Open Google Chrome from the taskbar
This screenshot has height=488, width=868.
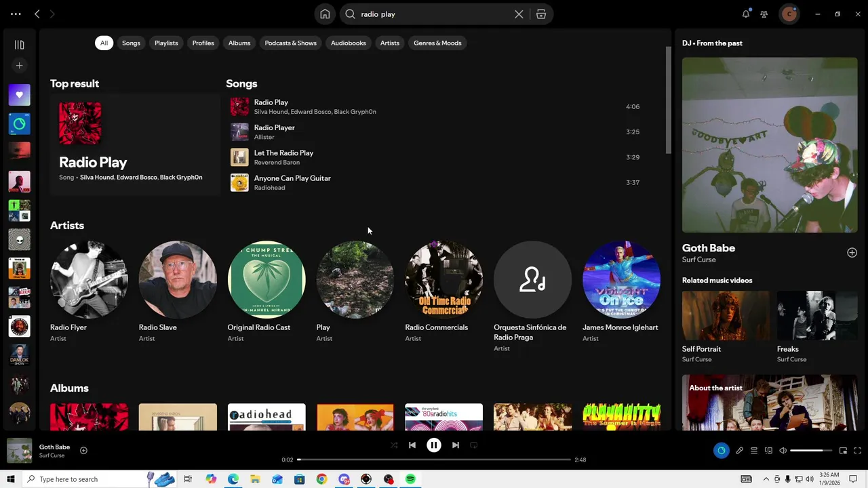(x=321, y=479)
